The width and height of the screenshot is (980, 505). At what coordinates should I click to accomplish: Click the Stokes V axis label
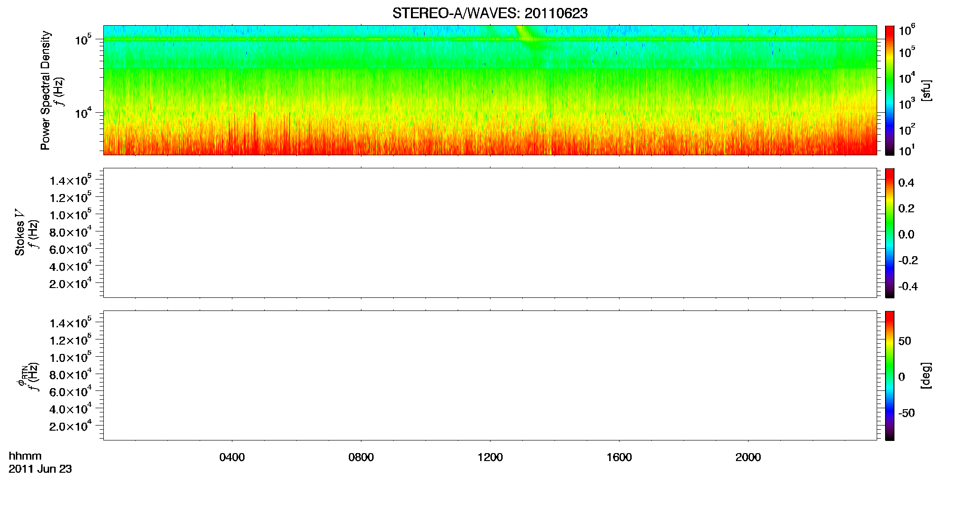[x=20, y=232]
